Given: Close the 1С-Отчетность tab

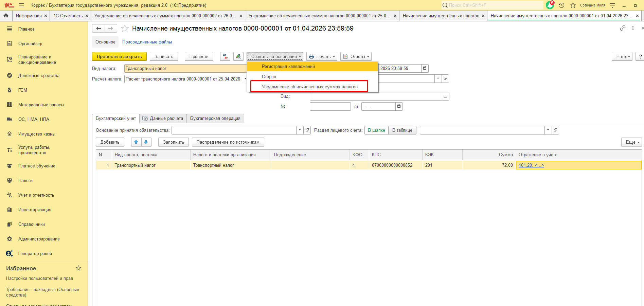Looking at the screenshot, I should 87,16.
